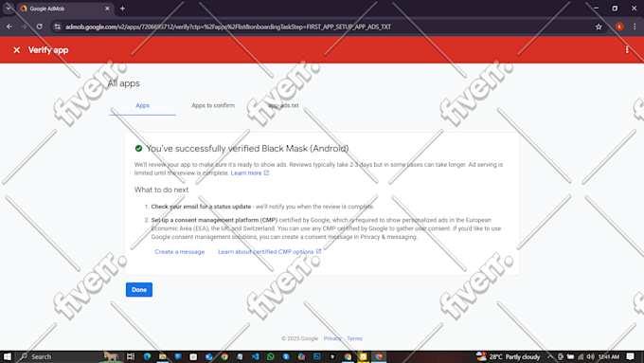Launch Microsoft Edge from taskbar

(147, 356)
